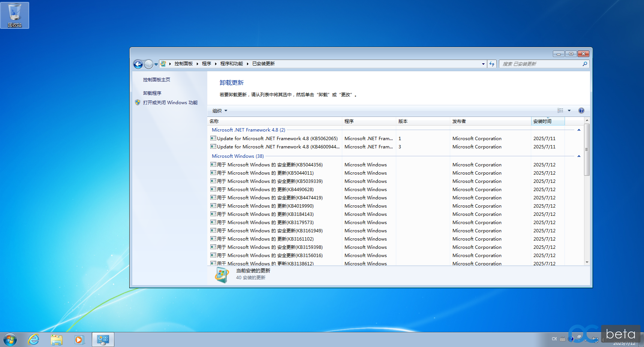Click the vertical scrollbar down arrow
Image resolution: width=644 pixels, height=347 pixels.
click(x=587, y=262)
